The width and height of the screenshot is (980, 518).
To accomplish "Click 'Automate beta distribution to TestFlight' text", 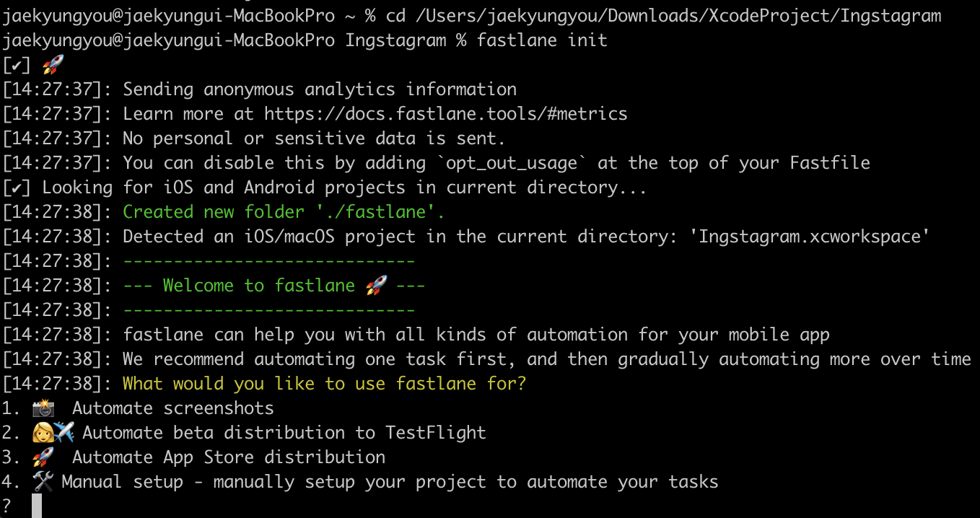I will click(x=284, y=433).
